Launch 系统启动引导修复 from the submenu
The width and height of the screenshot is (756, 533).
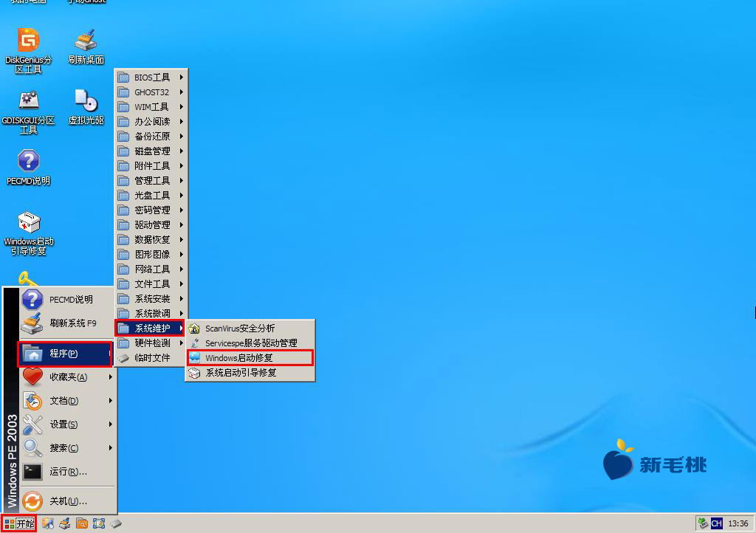(250, 373)
